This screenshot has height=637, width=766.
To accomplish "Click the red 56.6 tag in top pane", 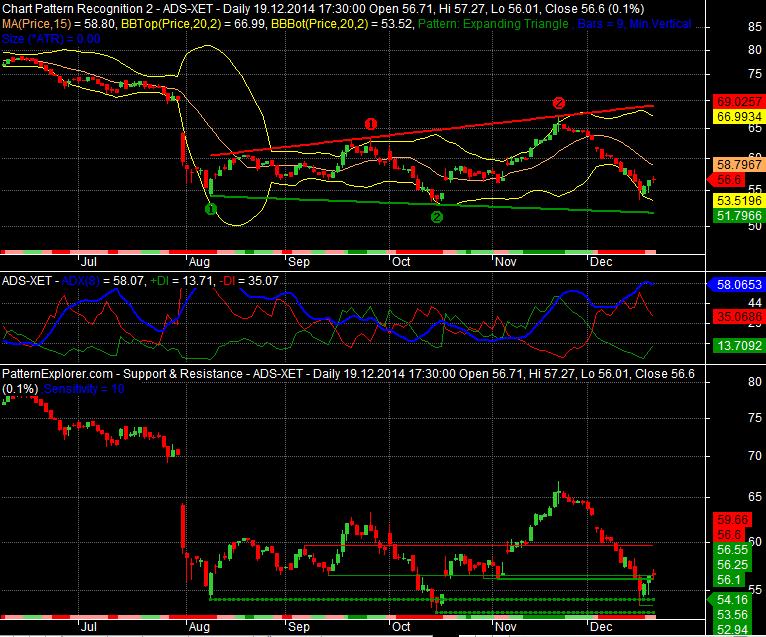I will 728,180.
